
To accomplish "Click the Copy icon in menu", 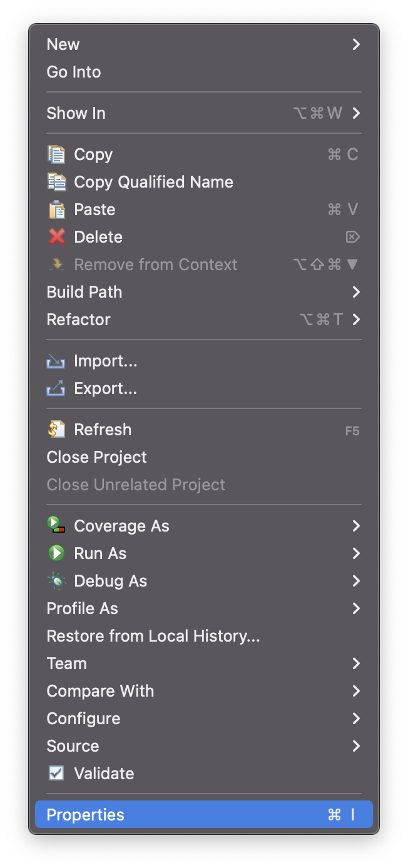I will point(56,154).
